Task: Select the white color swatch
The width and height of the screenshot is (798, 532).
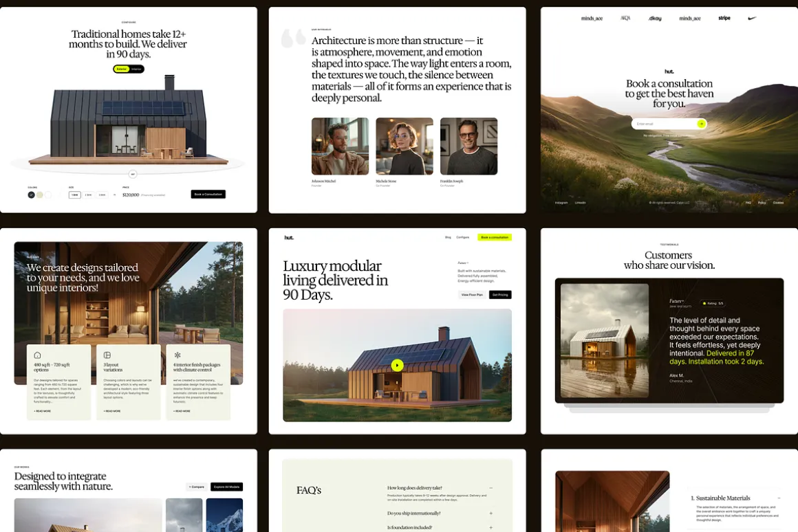Action: [x=48, y=195]
